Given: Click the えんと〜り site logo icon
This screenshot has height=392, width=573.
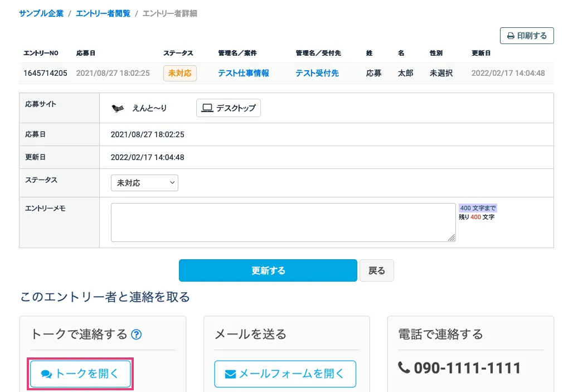Looking at the screenshot, I should tap(117, 108).
